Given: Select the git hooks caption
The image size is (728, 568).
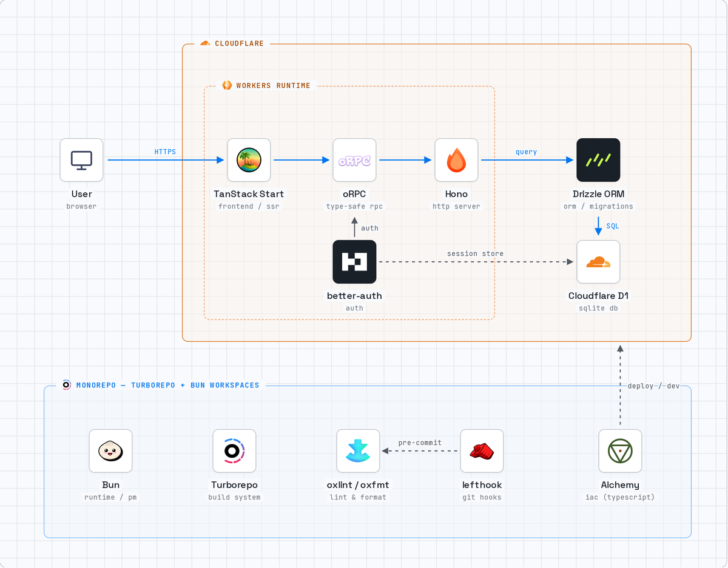Looking at the screenshot, I should tap(482, 497).
